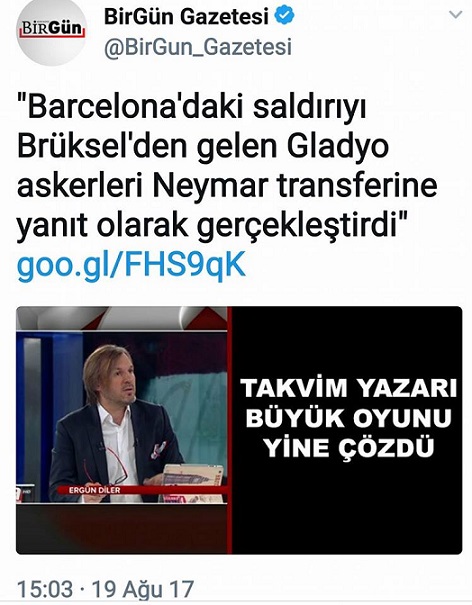The image size is (472, 605).
Task: Open the attached tweet image card
Action: 239,430
